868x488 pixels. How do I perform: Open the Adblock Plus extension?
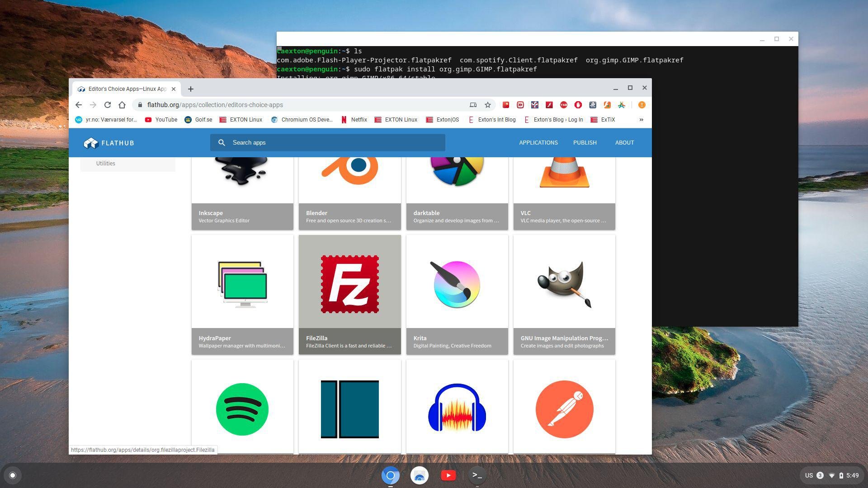pyautogui.click(x=578, y=104)
